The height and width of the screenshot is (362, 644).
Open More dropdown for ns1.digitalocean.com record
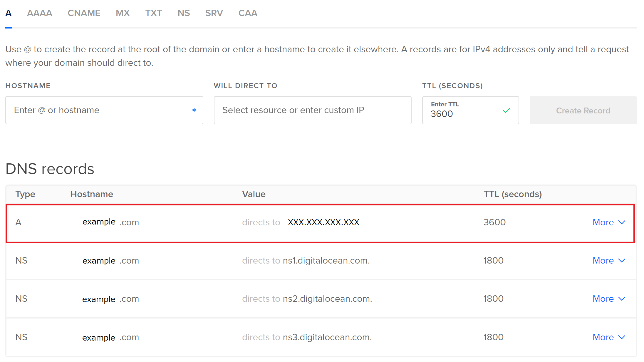click(x=609, y=261)
